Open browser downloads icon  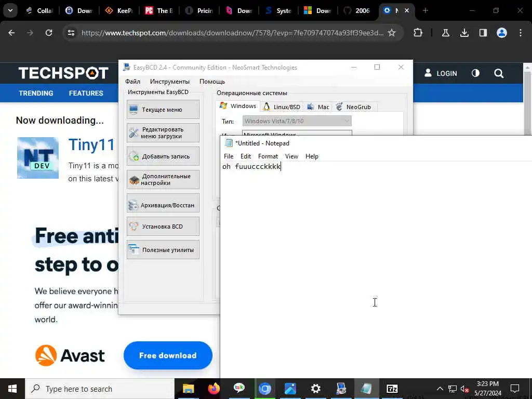464,33
